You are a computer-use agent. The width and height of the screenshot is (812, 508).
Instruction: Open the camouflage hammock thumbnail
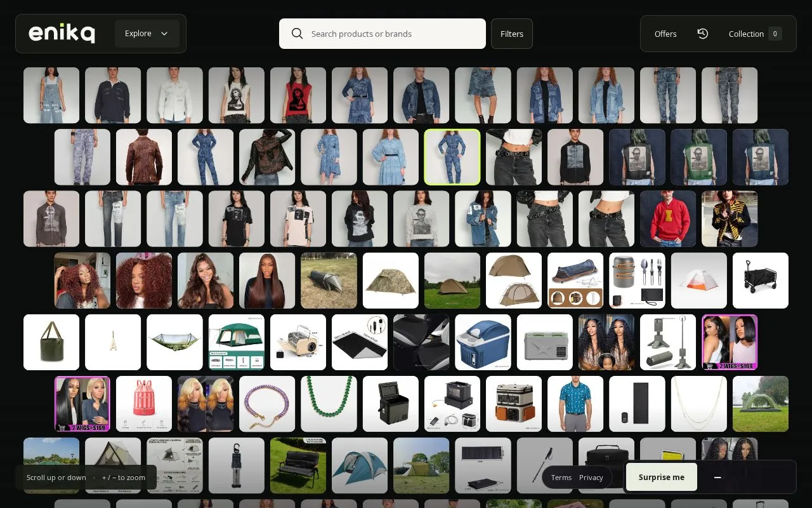pos(174,342)
